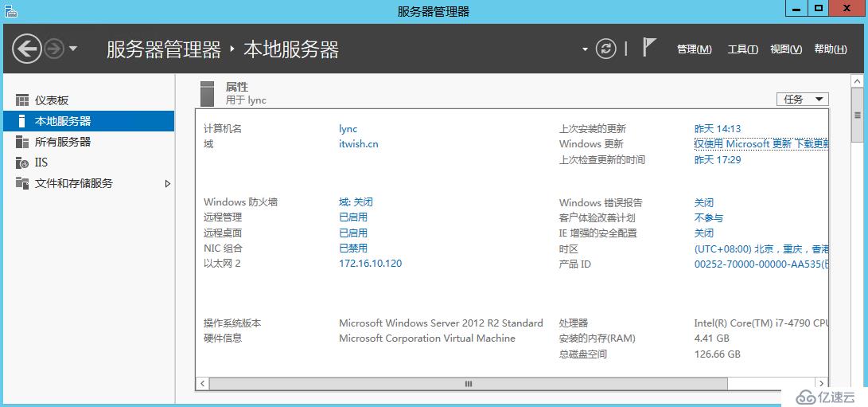The height and width of the screenshot is (407, 868).
Task: Click product ID 00252-70000-00000-AA535
Action: pyautogui.click(x=761, y=264)
